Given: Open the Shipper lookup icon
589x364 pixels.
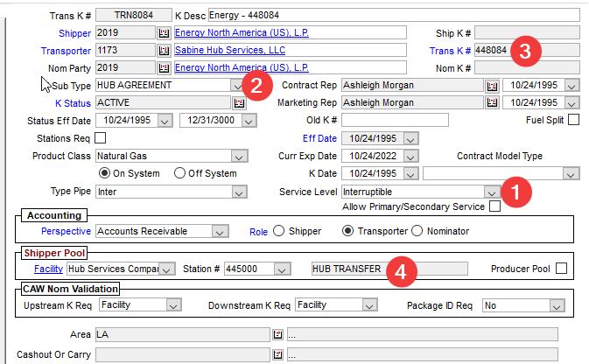Looking at the screenshot, I should point(163,32).
